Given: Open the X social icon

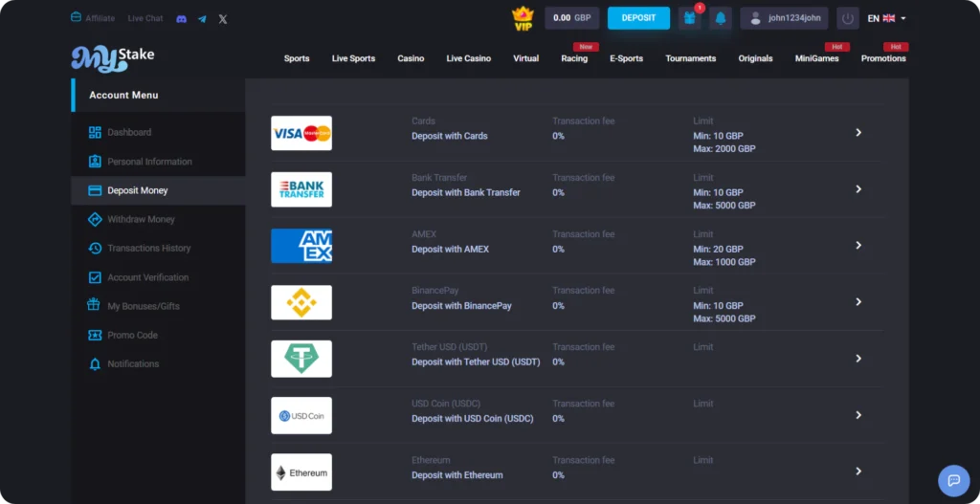Looking at the screenshot, I should point(222,19).
